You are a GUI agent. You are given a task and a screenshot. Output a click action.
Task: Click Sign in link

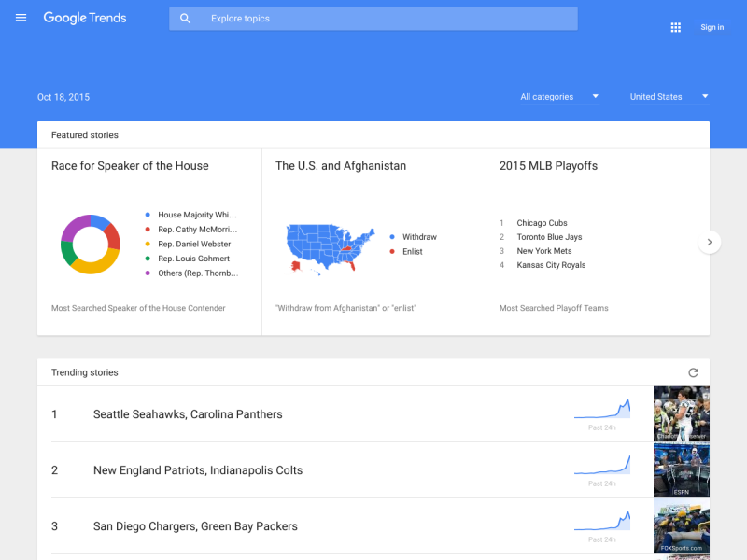tap(712, 27)
